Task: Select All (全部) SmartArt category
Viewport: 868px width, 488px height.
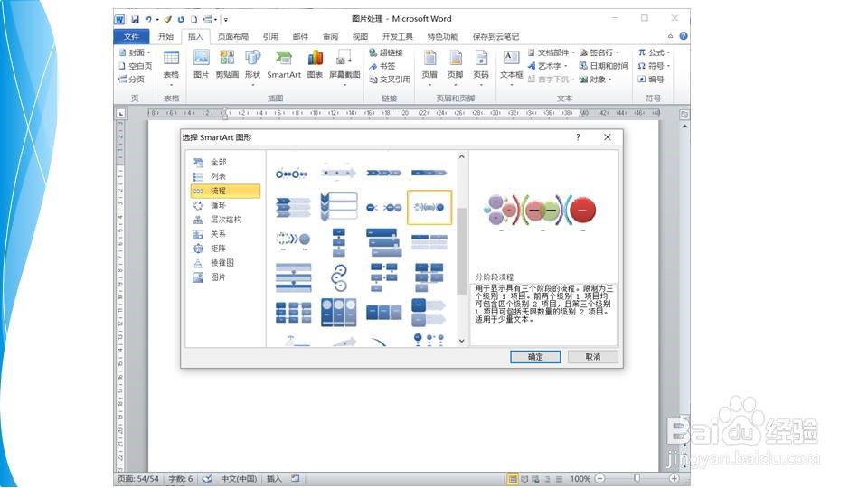Action: click(225, 162)
